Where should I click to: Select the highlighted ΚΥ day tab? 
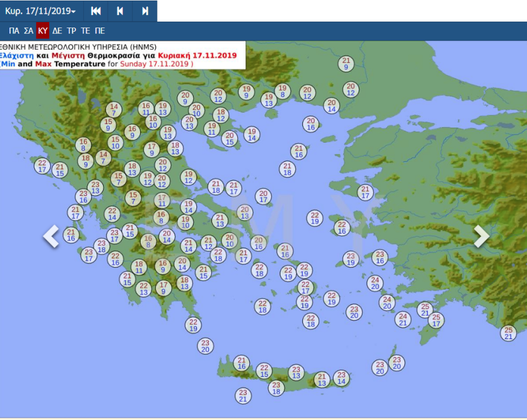click(x=43, y=31)
